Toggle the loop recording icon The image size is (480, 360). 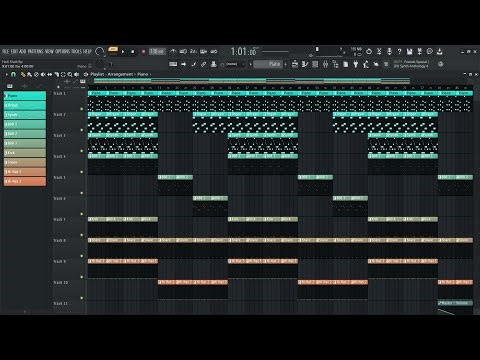point(214,51)
